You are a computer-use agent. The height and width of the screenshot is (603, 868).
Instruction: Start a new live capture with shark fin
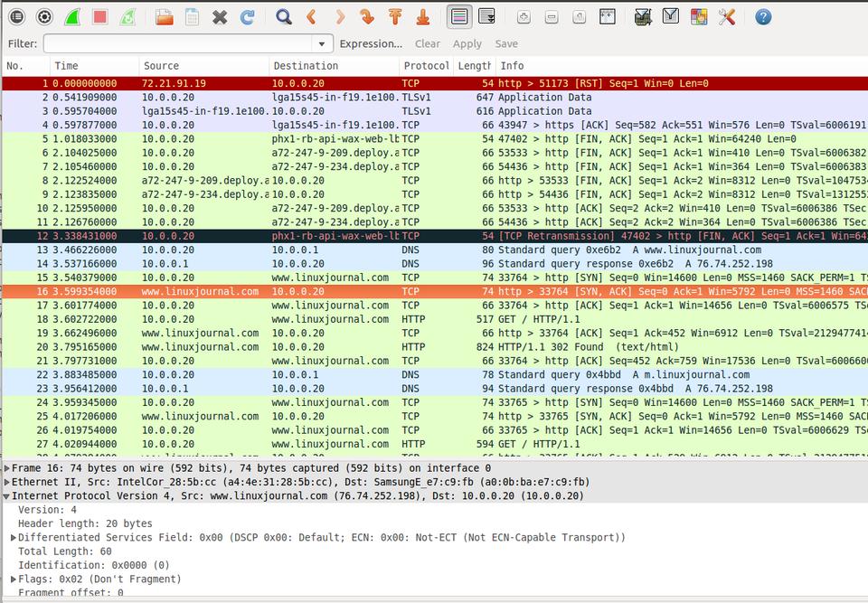73,16
